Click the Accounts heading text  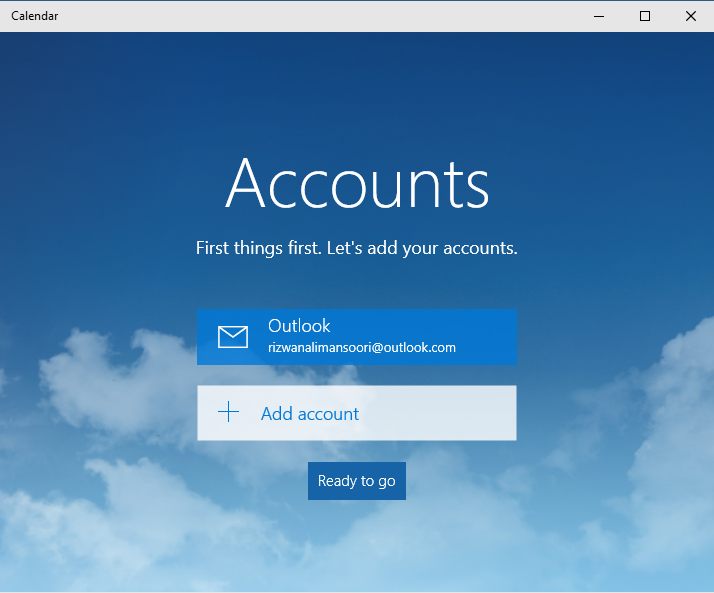point(357,183)
